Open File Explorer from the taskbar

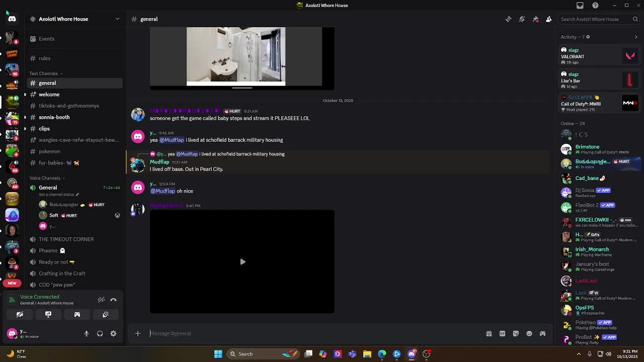367,354
